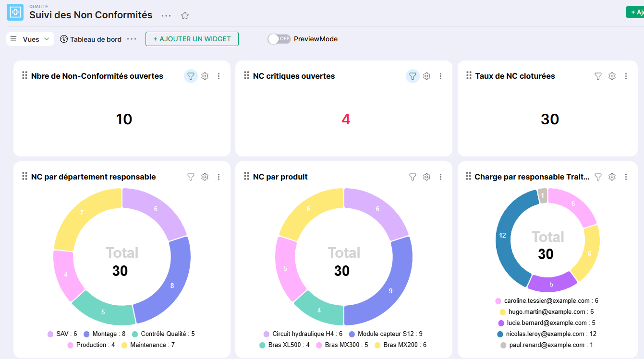Click filter icon on Taux de NC cloturées

598,76
